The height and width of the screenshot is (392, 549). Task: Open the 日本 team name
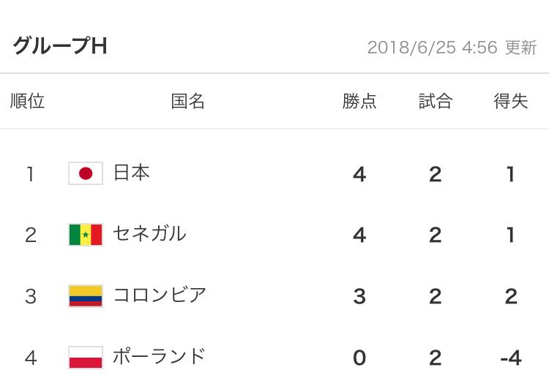tap(132, 173)
